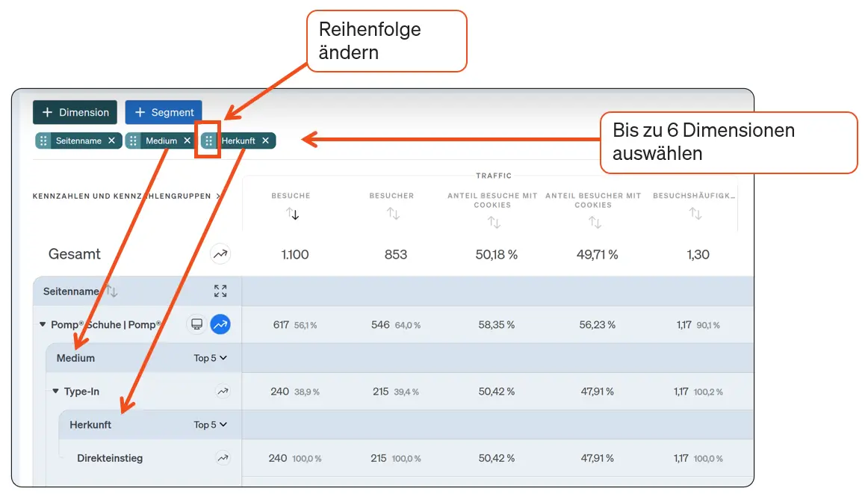Click the Type-In Besuche value 240 38,9 %
Viewport: 868px width, 497px height.
click(x=295, y=392)
